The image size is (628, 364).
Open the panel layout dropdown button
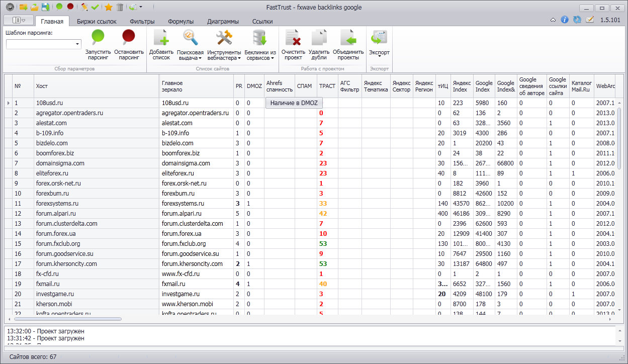click(x=19, y=20)
